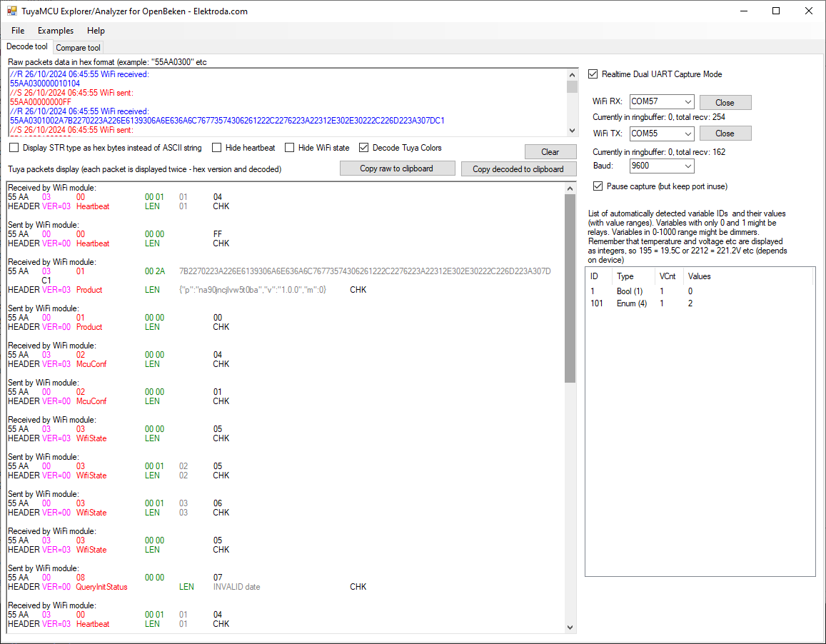Click the Clear button
This screenshot has height=644, width=826.
pyautogui.click(x=550, y=152)
